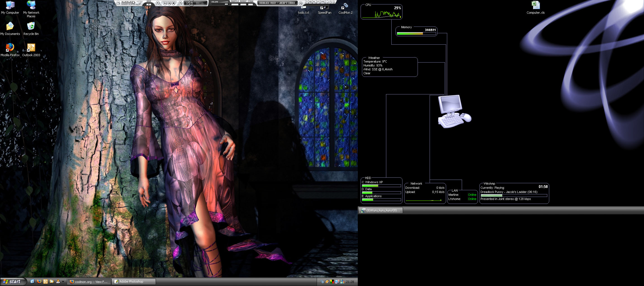
Task: Click Winamp Open eject button
Action: 149,4
